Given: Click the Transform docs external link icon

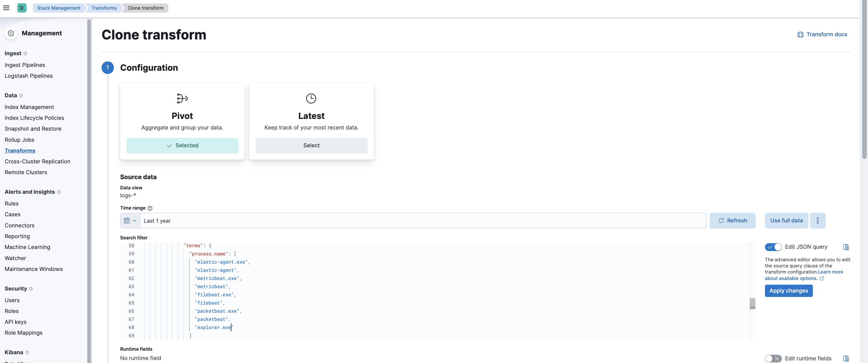Looking at the screenshot, I should [x=800, y=35].
